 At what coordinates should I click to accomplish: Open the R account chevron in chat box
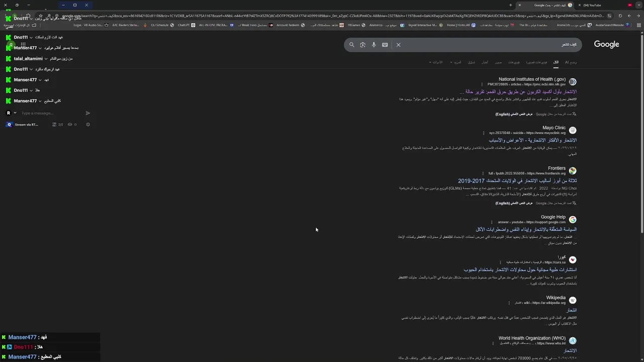click(x=15, y=113)
